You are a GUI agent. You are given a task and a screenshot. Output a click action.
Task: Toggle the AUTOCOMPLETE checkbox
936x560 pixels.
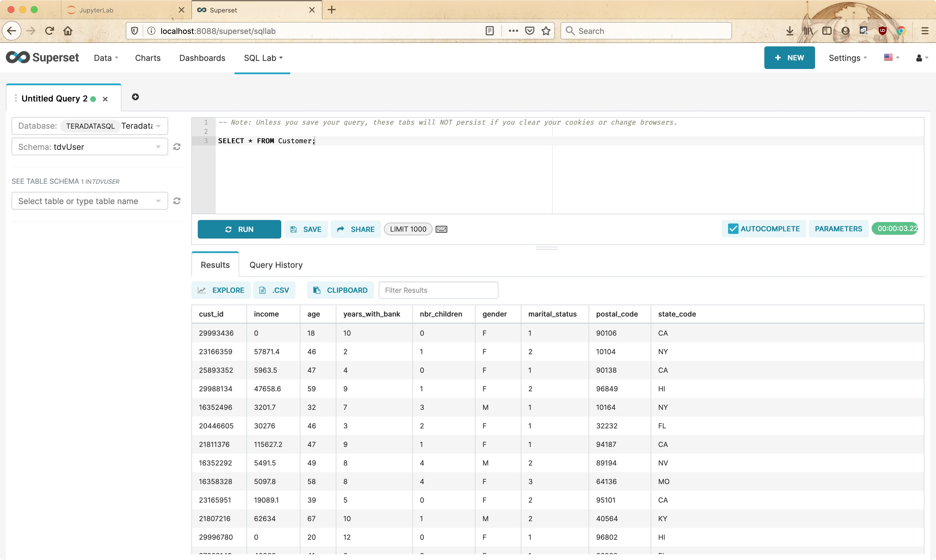[x=733, y=229]
